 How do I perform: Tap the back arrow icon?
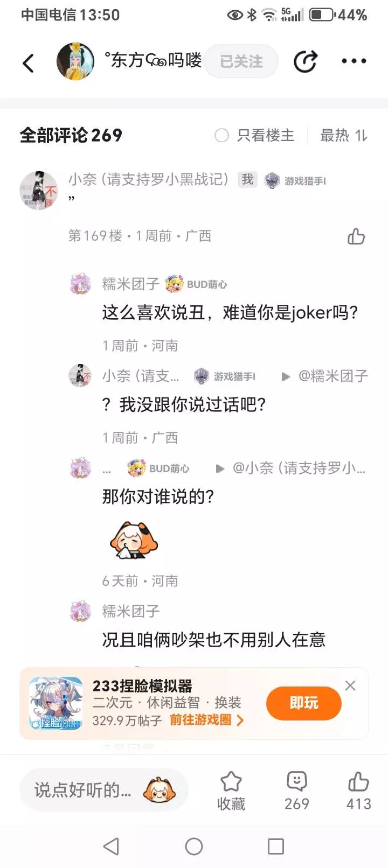point(28,62)
